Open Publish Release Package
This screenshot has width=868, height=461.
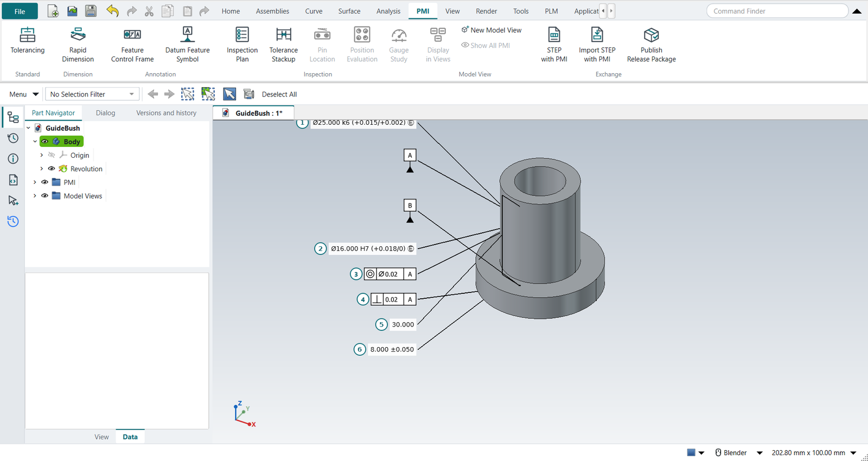(651, 44)
